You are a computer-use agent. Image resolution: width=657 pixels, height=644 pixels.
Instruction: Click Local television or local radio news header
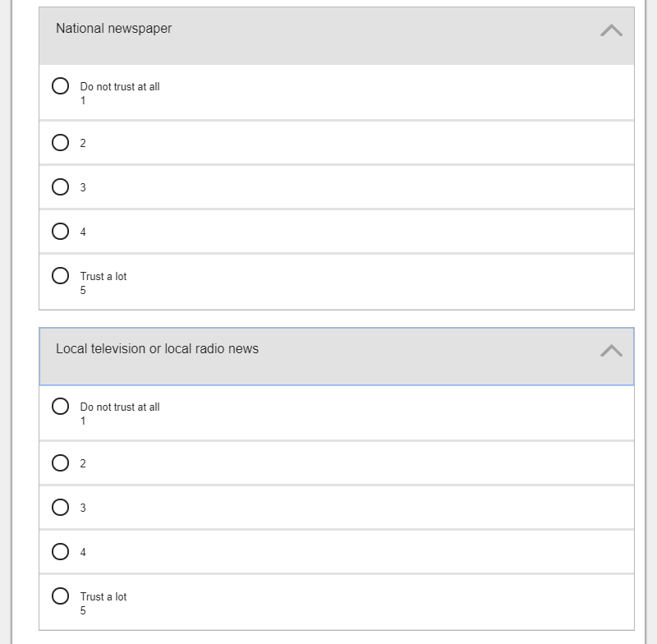[157, 349]
